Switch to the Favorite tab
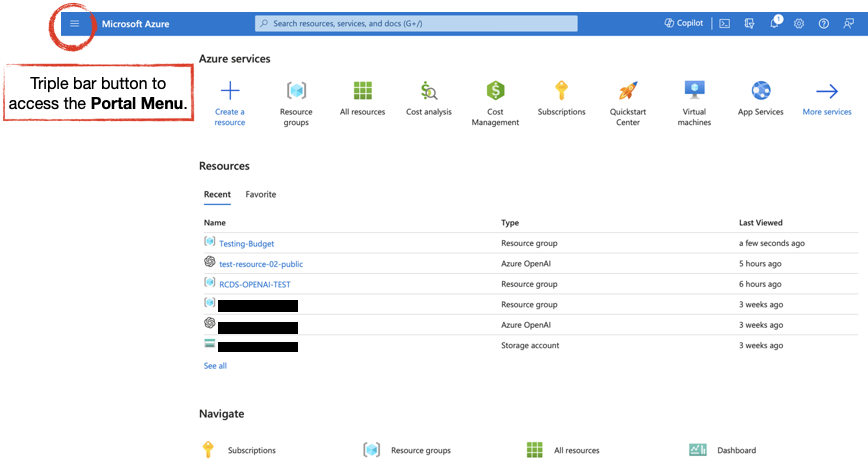Screen dimensions: 868x474 (x=261, y=194)
